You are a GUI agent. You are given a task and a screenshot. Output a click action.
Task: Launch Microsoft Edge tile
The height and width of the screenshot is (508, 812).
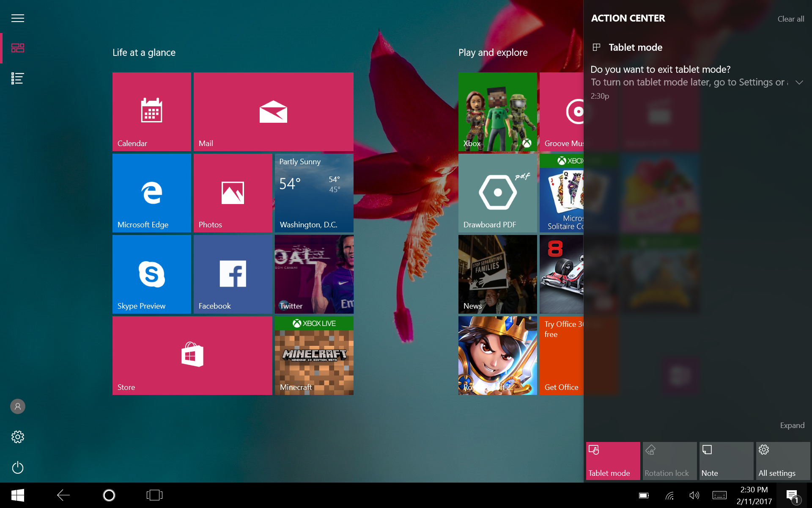[x=151, y=193]
